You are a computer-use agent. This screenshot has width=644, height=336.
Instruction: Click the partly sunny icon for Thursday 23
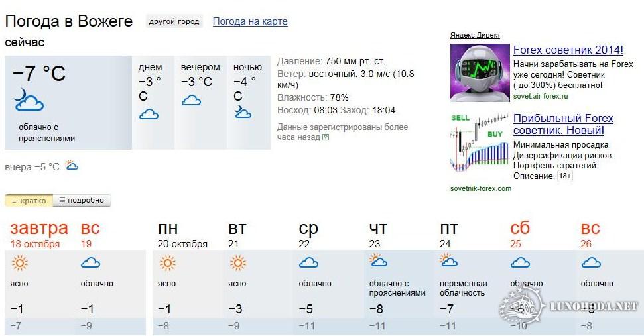click(x=378, y=260)
